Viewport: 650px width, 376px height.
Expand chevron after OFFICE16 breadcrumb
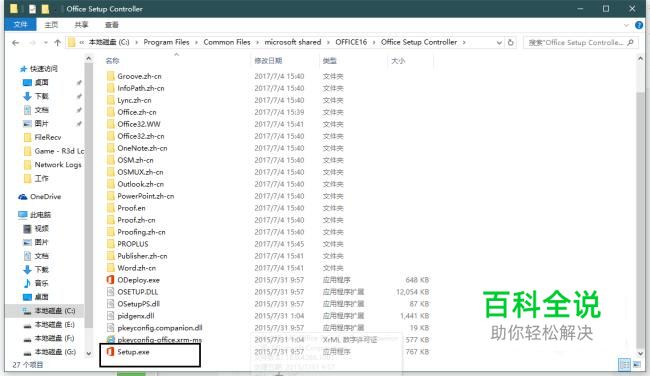coord(374,42)
